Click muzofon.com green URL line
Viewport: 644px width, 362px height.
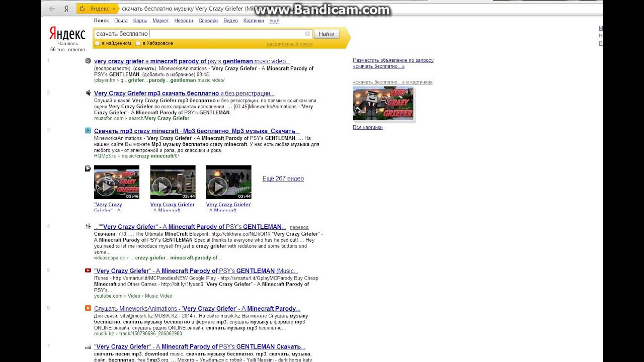(142, 118)
